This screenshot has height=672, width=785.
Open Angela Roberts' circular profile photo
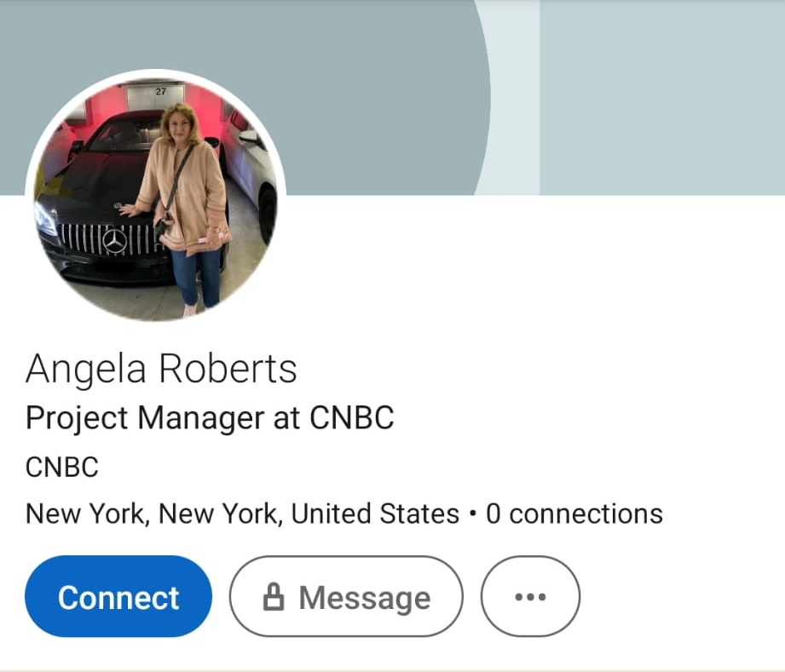click(x=155, y=196)
